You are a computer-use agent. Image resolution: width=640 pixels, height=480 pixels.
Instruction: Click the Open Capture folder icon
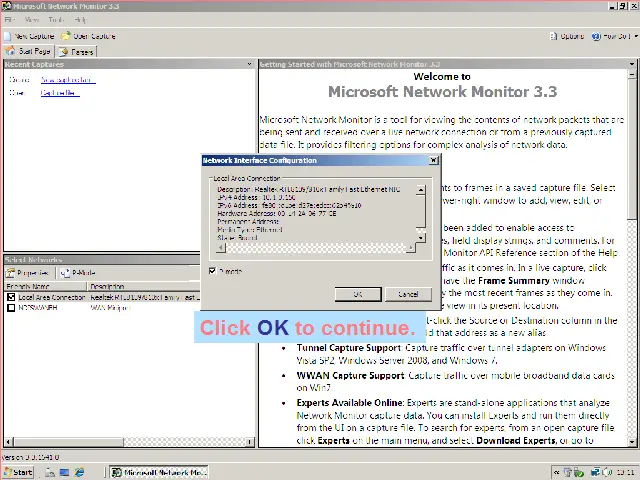66,36
